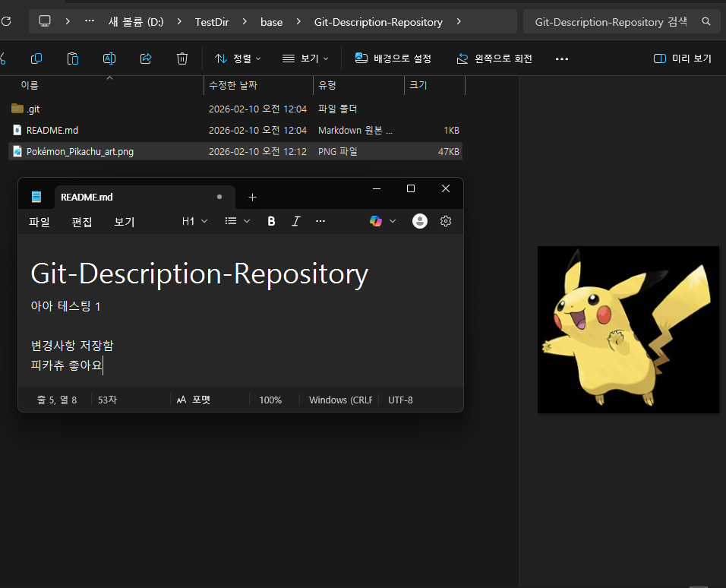The height and width of the screenshot is (588, 726).
Task: Click 왼쪽으로 회전 button
Action: [x=494, y=58]
